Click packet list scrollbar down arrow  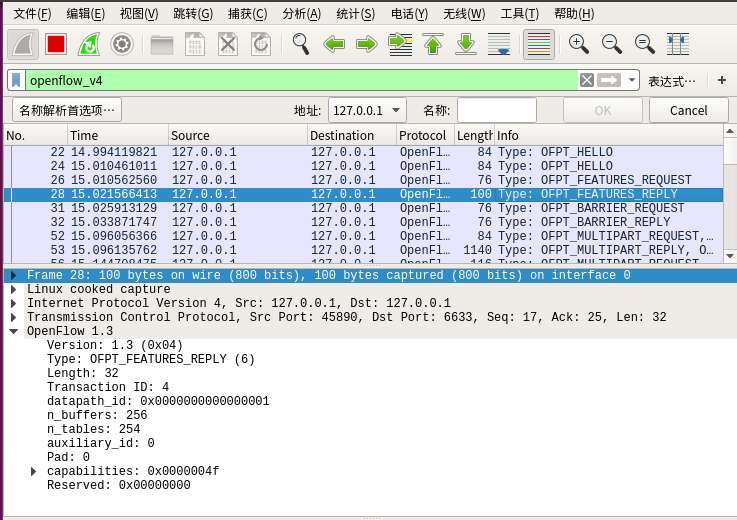730,256
